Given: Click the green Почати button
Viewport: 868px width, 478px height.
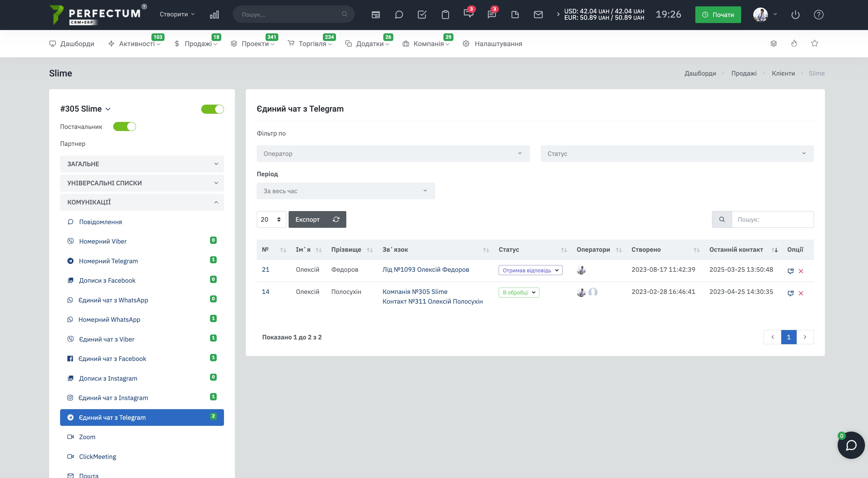Looking at the screenshot, I should point(718,15).
